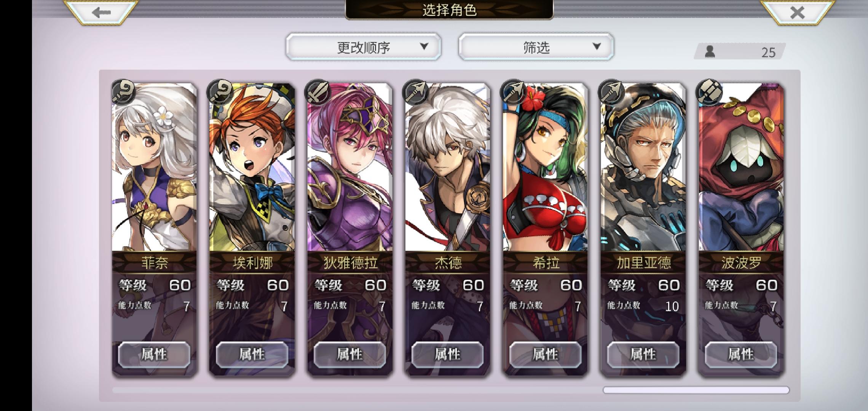The image size is (868, 411).
Task: Select the 埃利娜 name label
Action: tap(252, 263)
